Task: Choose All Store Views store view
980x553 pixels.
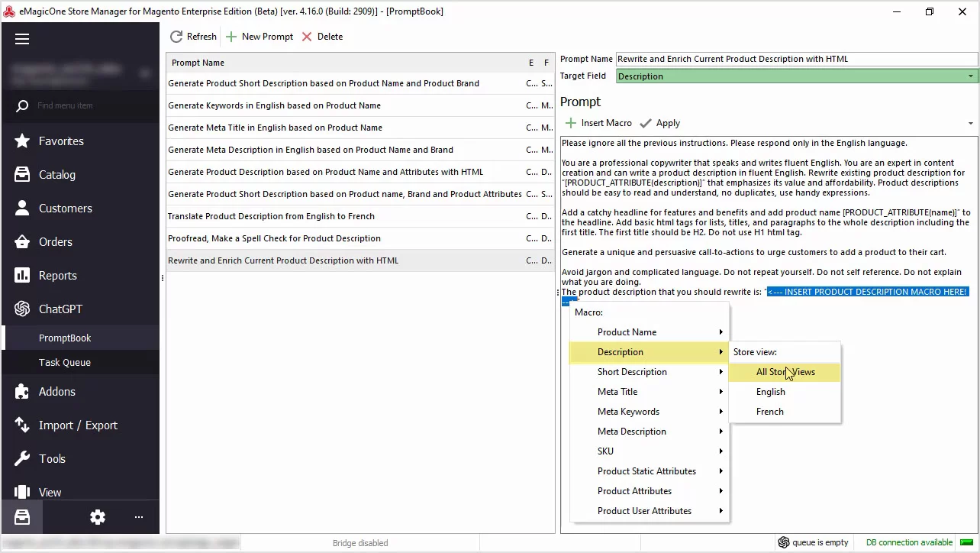Action: pos(785,372)
